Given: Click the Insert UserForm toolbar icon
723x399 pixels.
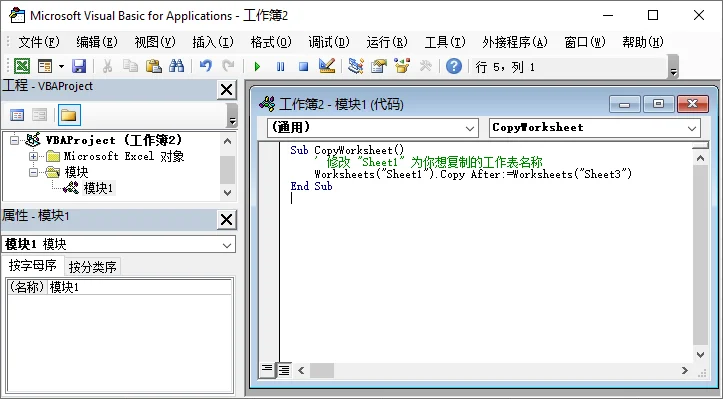Looking at the screenshot, I should click(x=45, y=66).
